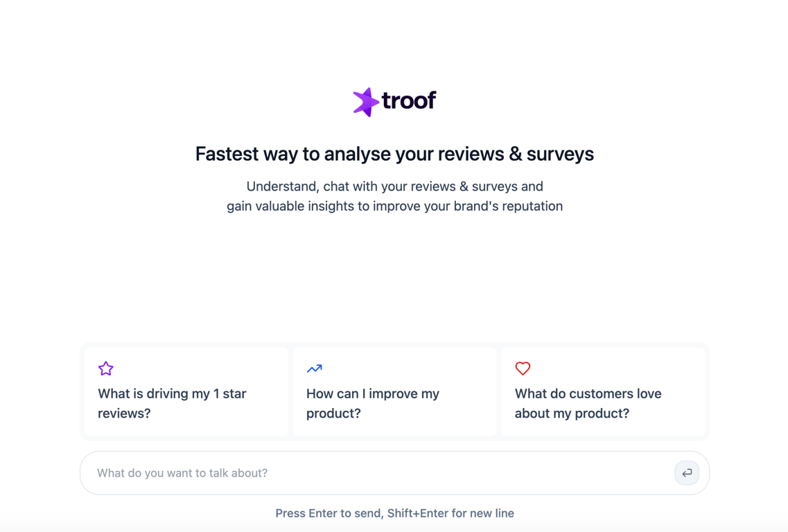
Task: Click 'reviews?' on the first suggestion card
Action: click(x=124, y=414)
